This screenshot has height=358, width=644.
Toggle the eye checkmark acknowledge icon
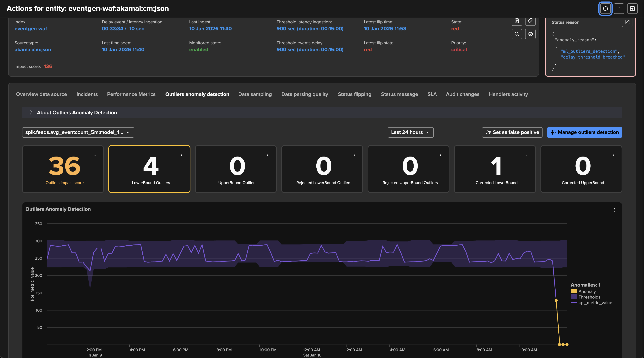(530, 34)
